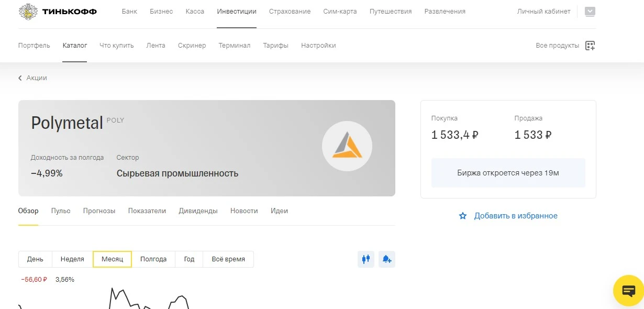The image size is (644, 309).
Task: Select the Прогнозы stock tab
Action: click(x=99, y=211)
